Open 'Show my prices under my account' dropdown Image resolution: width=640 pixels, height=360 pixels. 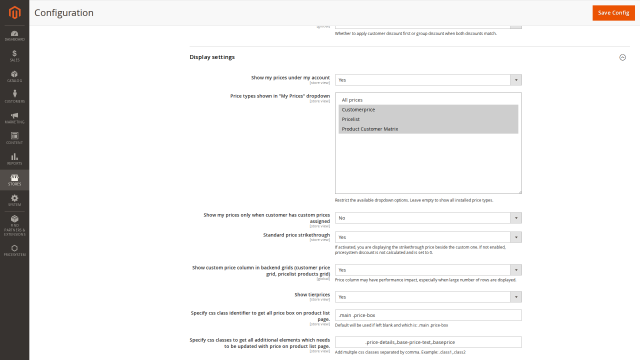pyautogui.click(x=428, y=80)
